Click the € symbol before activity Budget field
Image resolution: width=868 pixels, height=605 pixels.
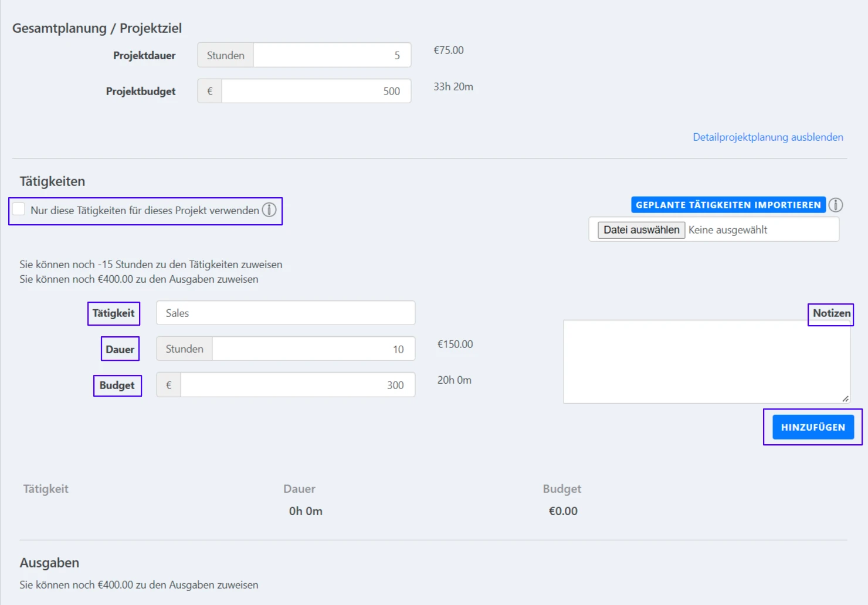(x=169, y=385)
